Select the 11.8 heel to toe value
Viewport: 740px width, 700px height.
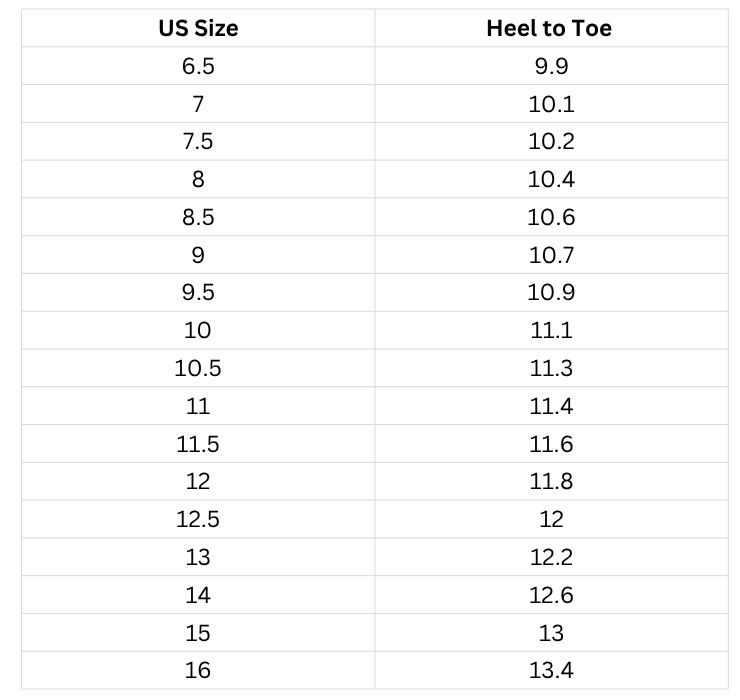pos(551,481)
